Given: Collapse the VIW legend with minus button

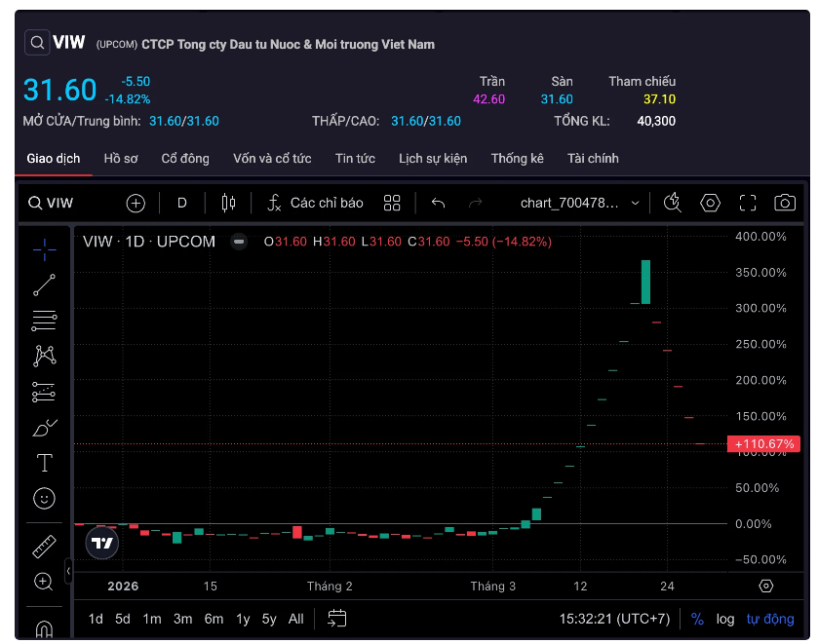Looking at the screenshot, I should click(x=239, y=242).
